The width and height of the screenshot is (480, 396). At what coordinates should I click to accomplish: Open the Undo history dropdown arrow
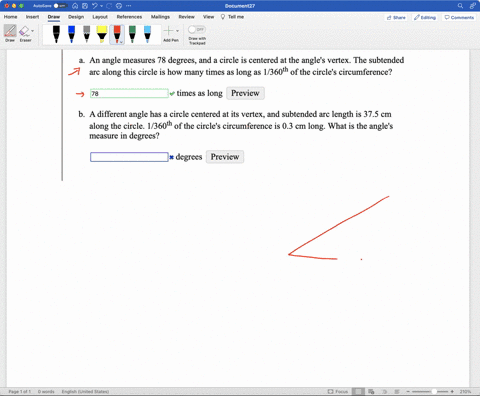pos(101,6)
